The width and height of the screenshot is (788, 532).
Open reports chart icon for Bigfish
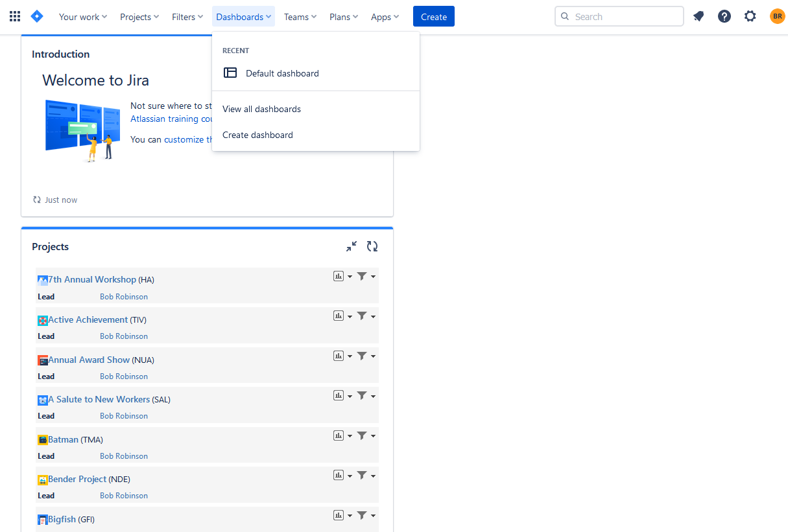point(339,515)
